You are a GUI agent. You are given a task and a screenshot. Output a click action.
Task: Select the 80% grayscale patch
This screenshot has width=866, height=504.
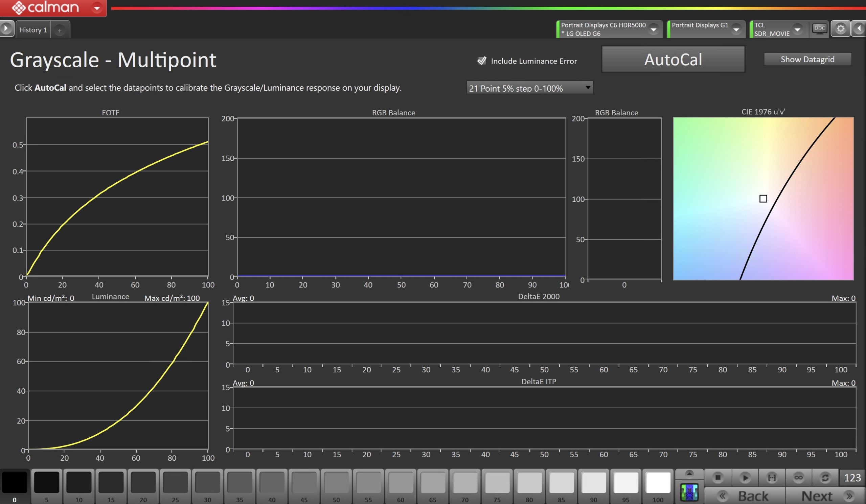point(529,486)
